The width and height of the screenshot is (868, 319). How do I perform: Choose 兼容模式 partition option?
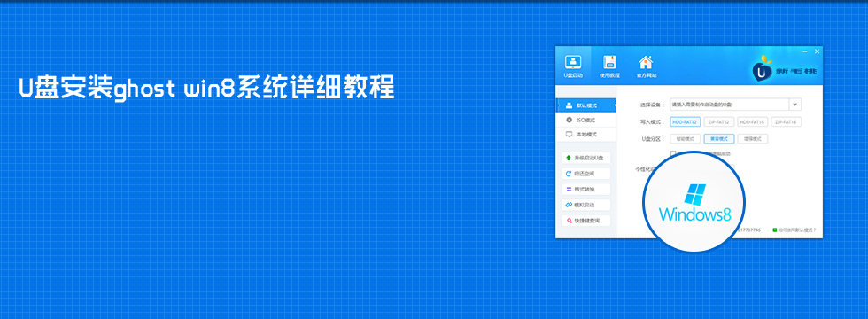click(719, 139)
